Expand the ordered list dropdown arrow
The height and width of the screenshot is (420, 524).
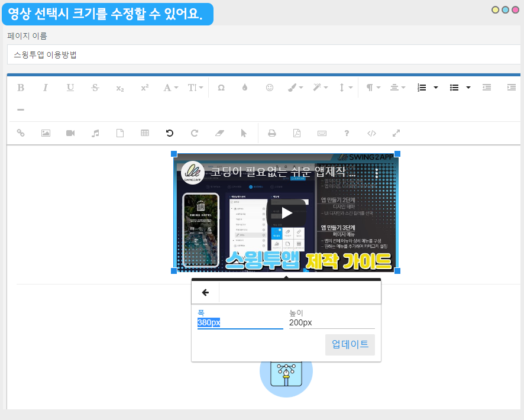[x=436, y=88]
